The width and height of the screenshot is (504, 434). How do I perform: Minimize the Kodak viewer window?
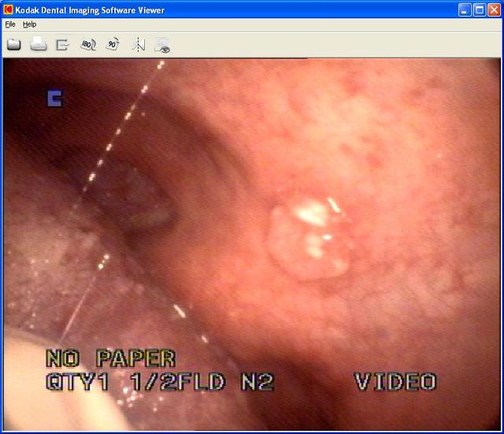(465, 9)
